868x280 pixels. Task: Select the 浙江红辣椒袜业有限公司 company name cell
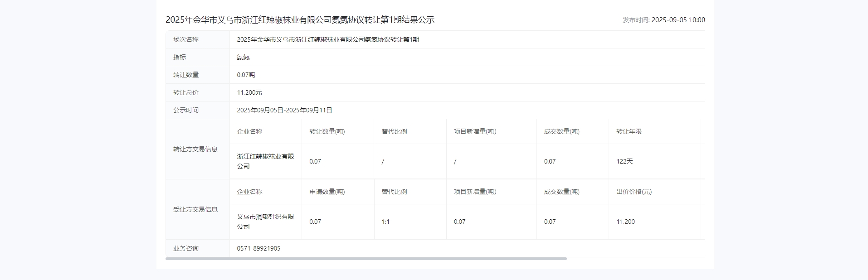point(265,161)
